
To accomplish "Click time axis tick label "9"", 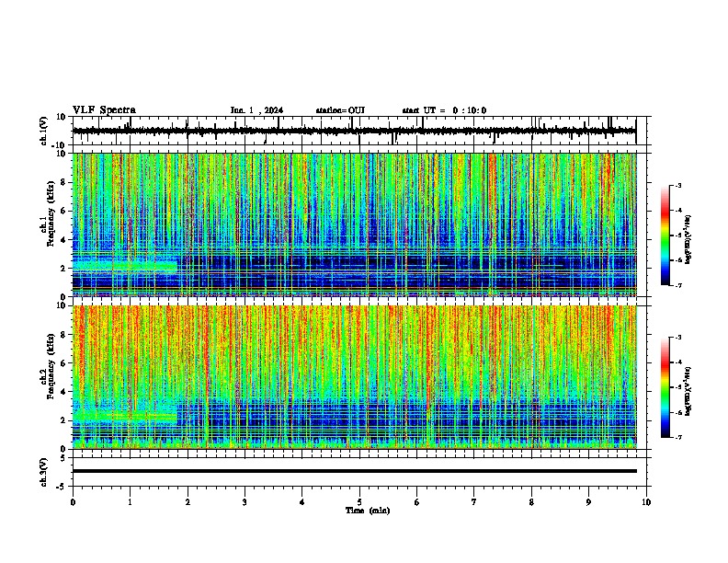I will pos(588,502).
